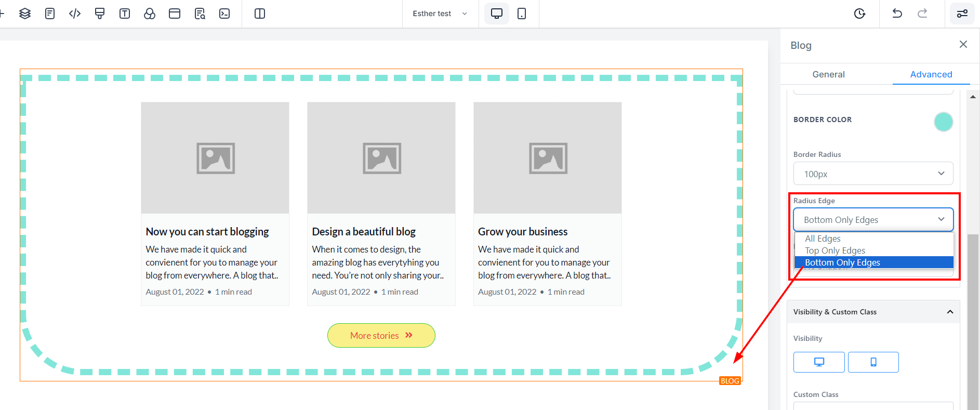Toggle desktop visibility for the blog
The width and height of the screenshot is (980, 410).
819,362
